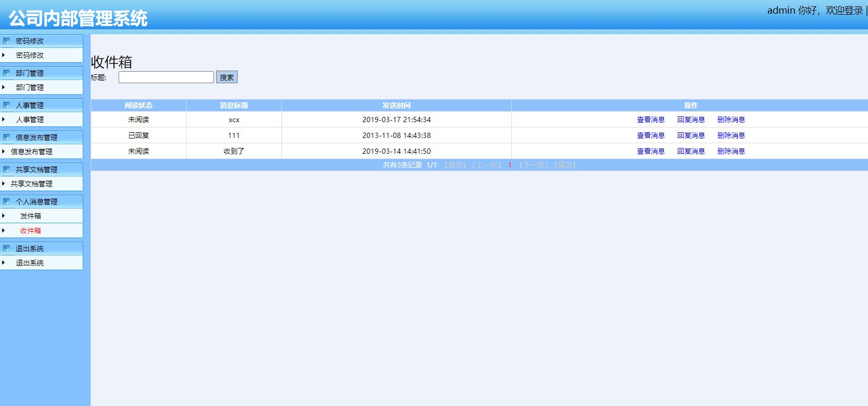The height and width of the screenshot is (406, 868).
Task: Focus the 标题 search input field
Action: (x=166, y=77)
